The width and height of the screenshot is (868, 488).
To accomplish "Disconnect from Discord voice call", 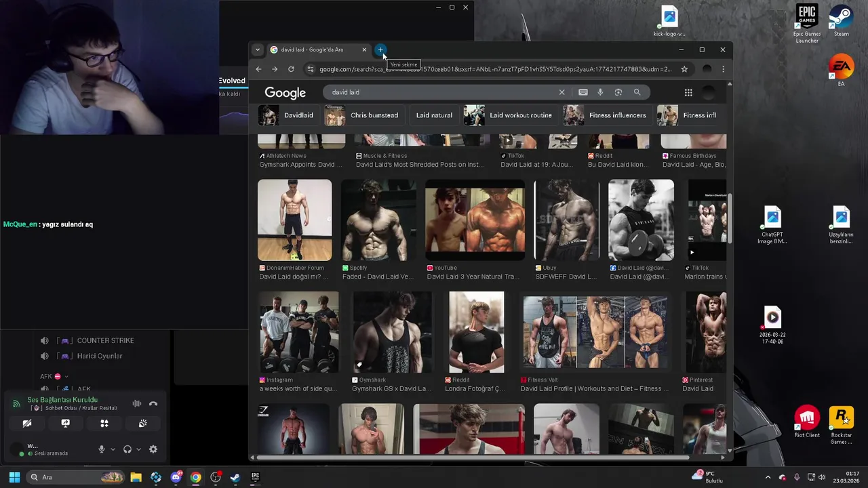I will [153, 404].
